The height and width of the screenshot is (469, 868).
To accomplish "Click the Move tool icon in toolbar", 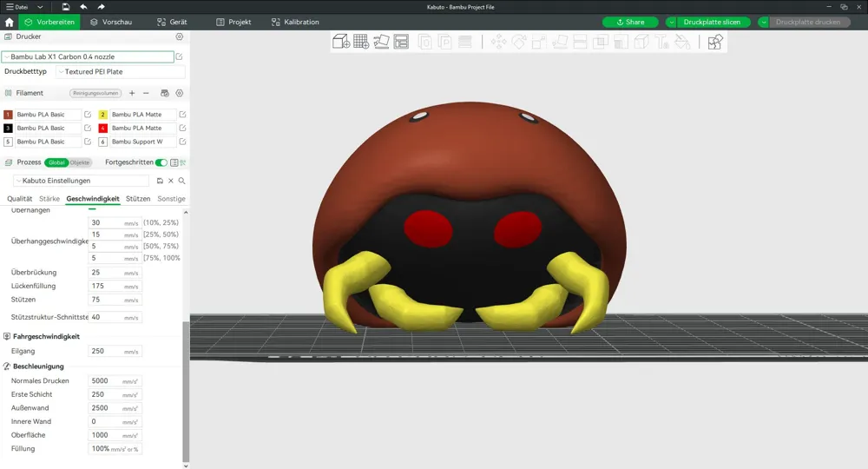I will (498, 42).
